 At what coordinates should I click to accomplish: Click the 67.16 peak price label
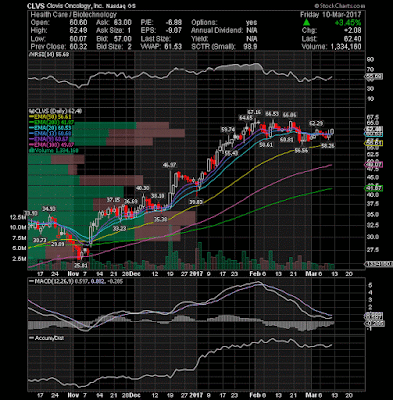(x=254, y=112)
